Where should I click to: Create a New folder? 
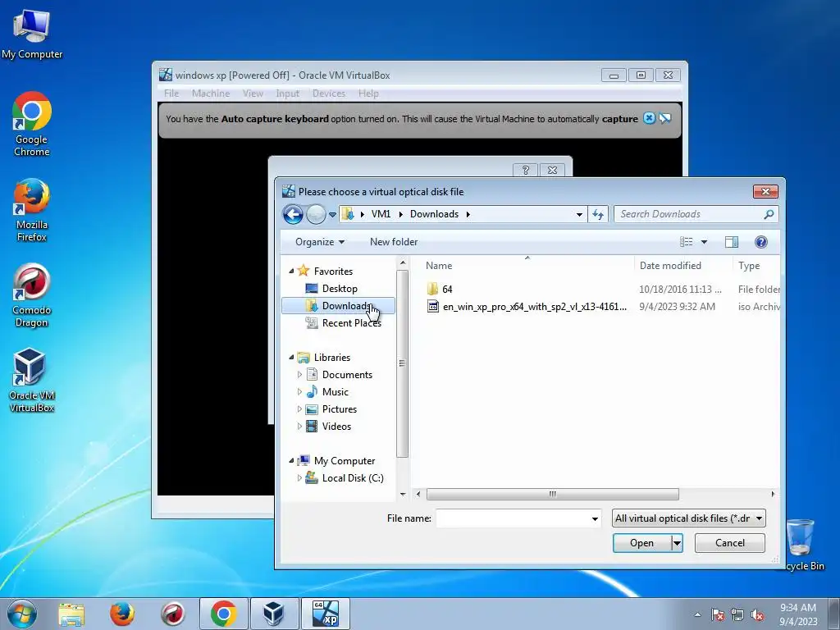point(394,242)
